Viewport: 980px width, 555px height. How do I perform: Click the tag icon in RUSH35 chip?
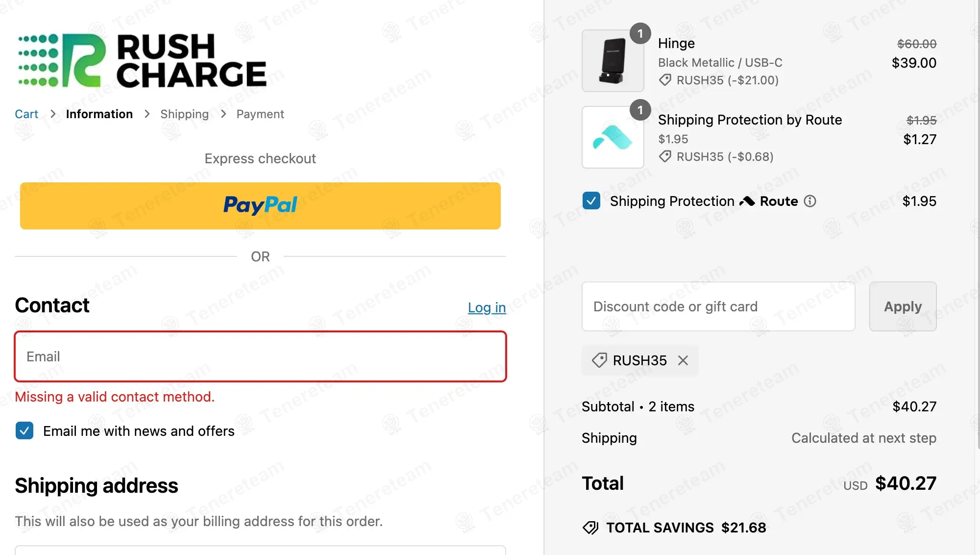pos(599,360)
